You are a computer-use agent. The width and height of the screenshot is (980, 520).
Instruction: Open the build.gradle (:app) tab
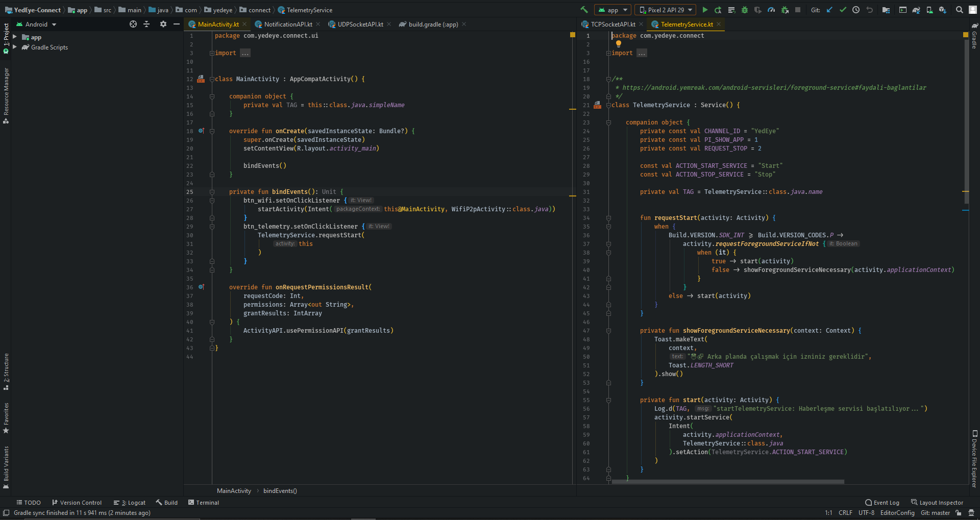point(433,24)
